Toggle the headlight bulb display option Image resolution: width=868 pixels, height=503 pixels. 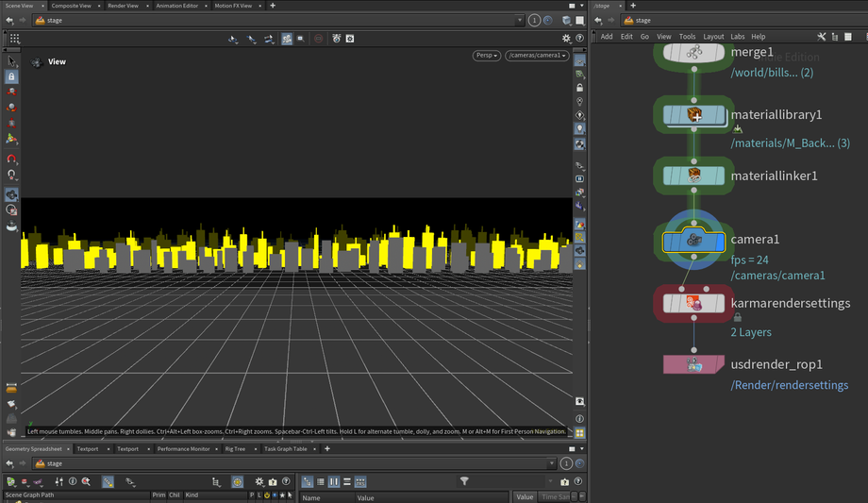[579, 128]
